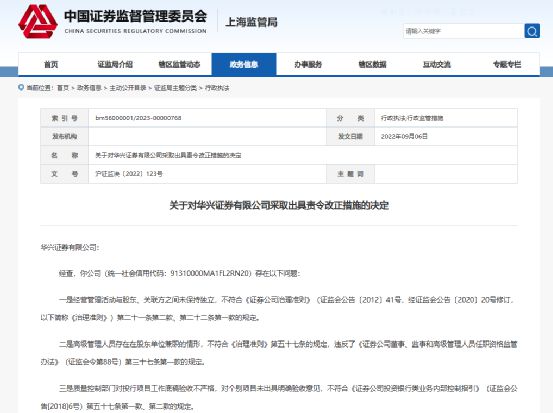
Task: Go to 政务信息 in breadcrumb trail
Action: [x=89, y=88]
